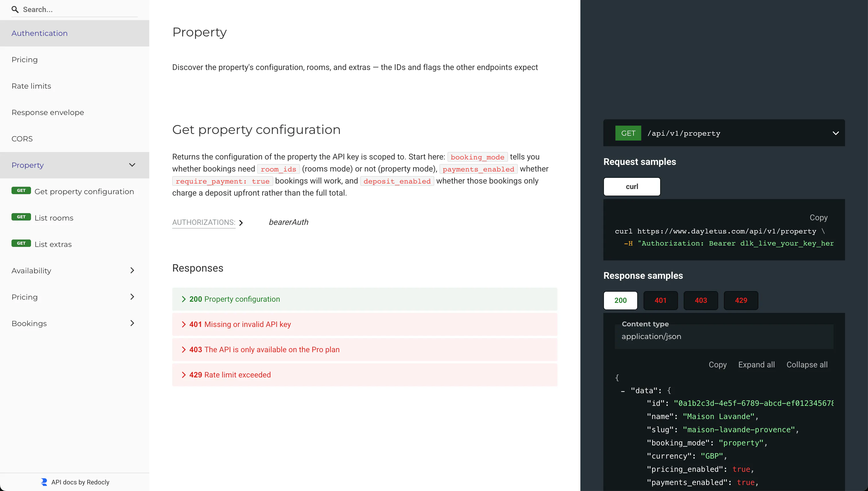
Task: Click the green GET method badge
Action: pyautogui.click(x=628, y=133)
